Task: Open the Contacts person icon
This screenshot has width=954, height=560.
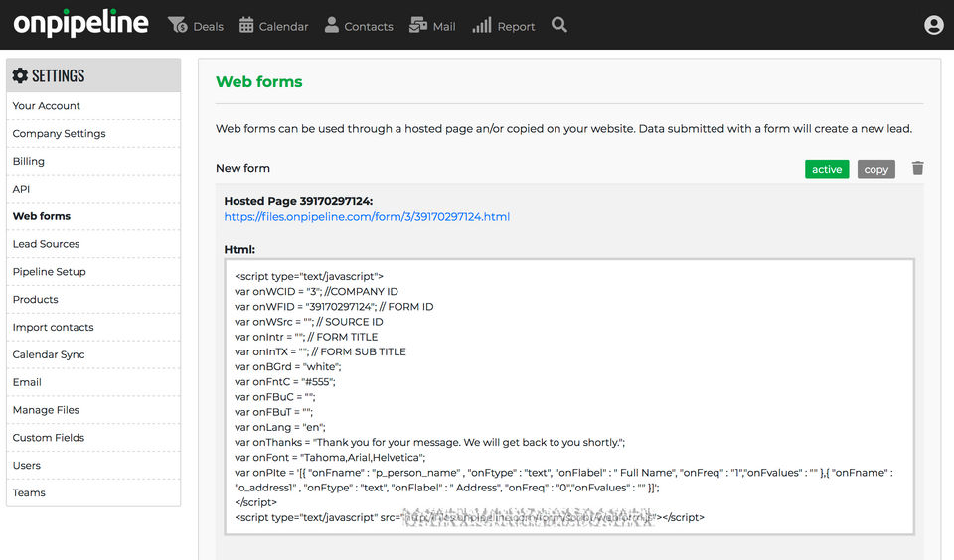Action: pos(332,25)
